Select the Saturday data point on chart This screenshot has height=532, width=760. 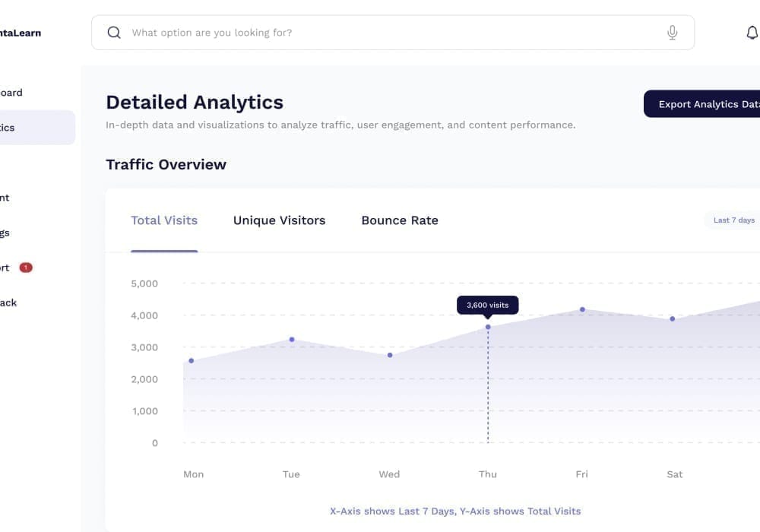click(x=673, y=318)
